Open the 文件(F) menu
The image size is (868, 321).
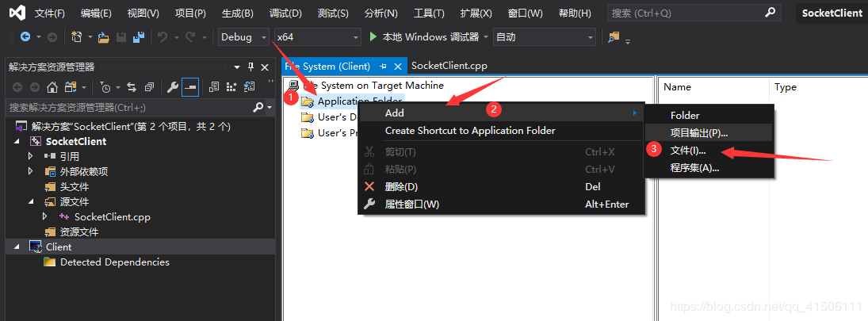tap(49, 13)
